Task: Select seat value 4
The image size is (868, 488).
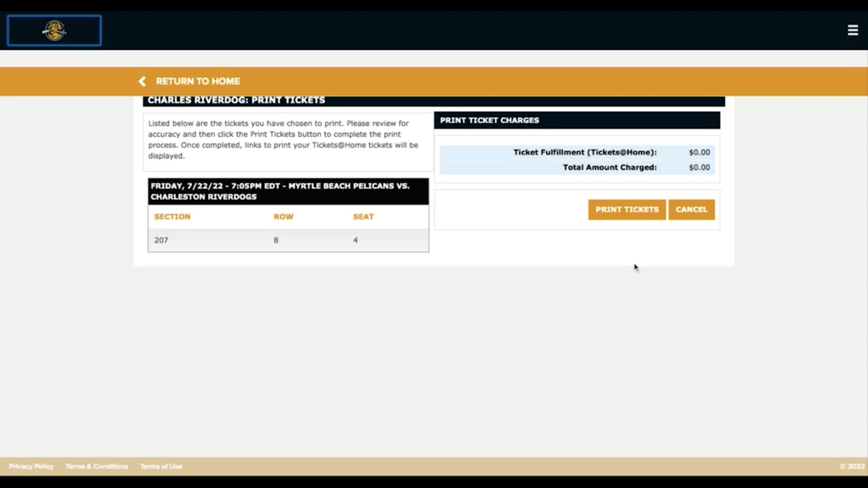Action: coord(355,240)
